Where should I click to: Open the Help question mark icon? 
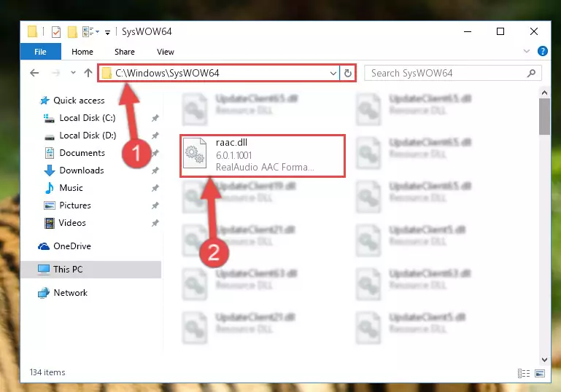pyautogui.click(x=542, y=51)
